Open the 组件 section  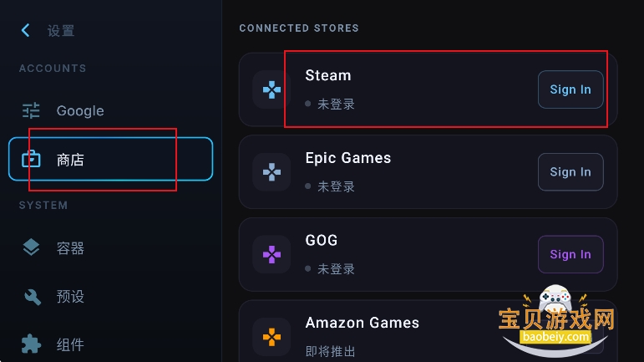point(70,344)
